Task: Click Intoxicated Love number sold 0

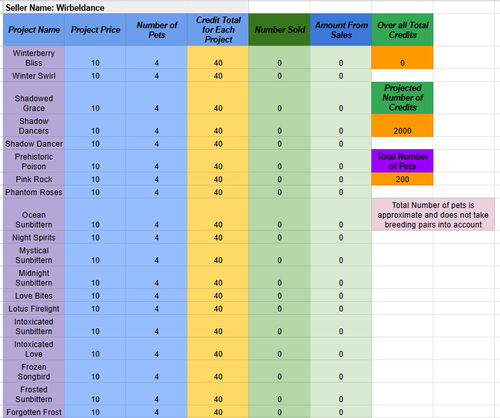Action: tap(279, 349)
